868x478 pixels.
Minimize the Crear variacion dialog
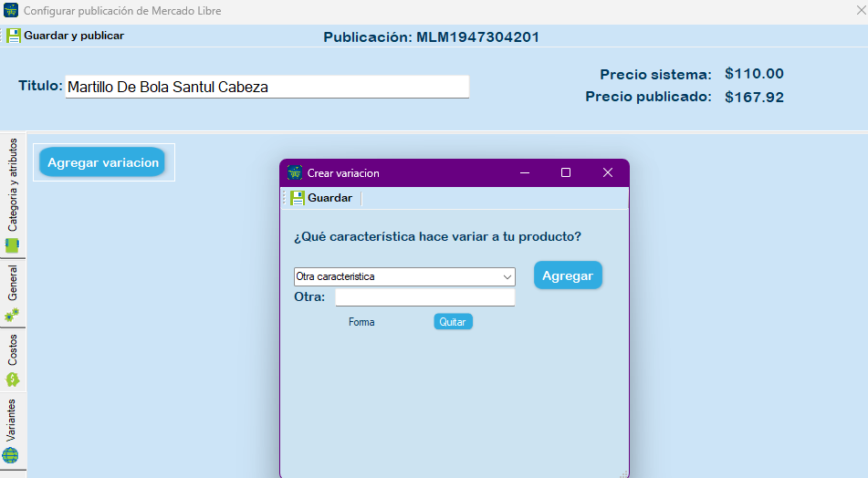pos(525,172)
